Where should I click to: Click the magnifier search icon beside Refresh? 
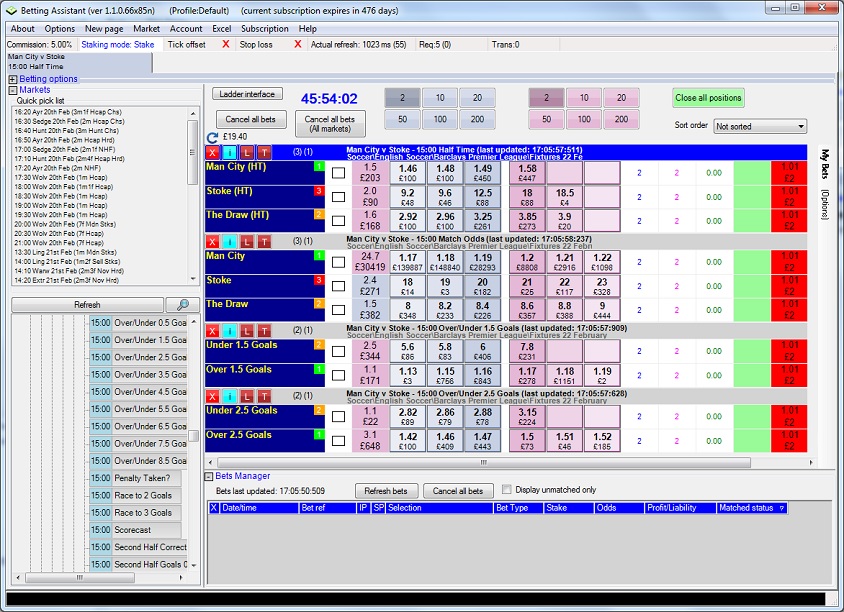pos(183,305)
